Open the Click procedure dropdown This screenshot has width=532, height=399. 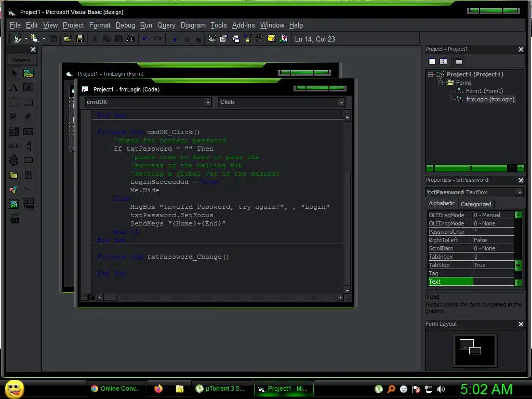(x=341, y=102)
